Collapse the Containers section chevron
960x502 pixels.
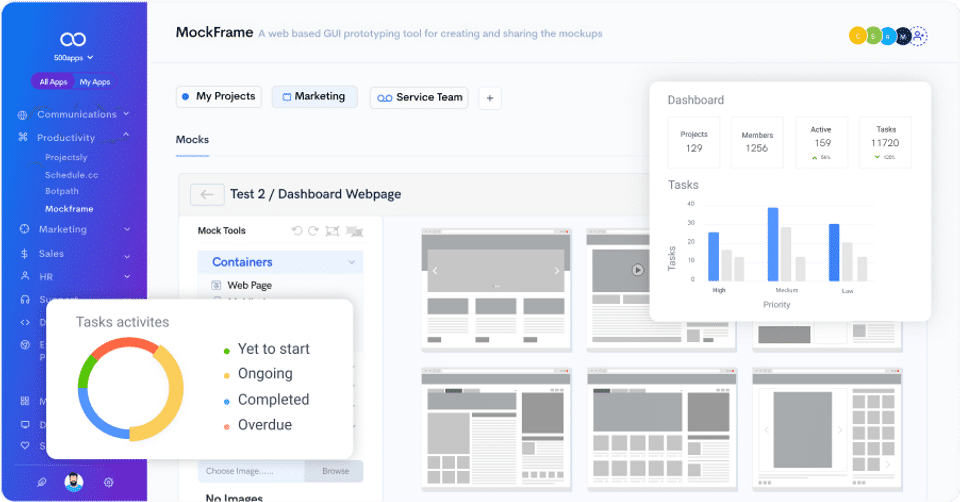351,262
